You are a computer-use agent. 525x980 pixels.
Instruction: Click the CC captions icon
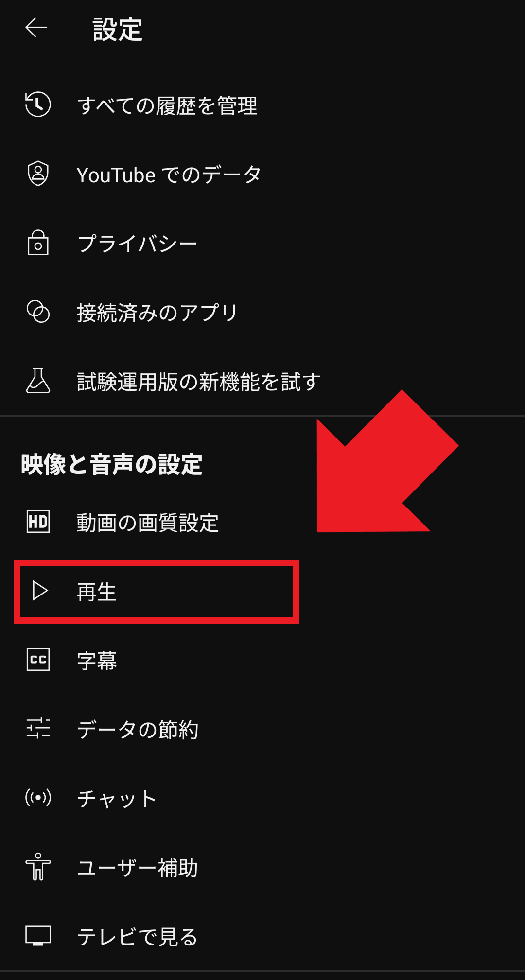point(38,660)
